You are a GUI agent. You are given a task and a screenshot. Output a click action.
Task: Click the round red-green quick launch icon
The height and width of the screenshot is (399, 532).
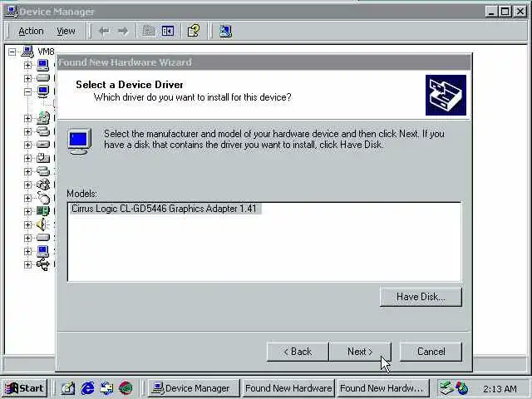point(126,388)
